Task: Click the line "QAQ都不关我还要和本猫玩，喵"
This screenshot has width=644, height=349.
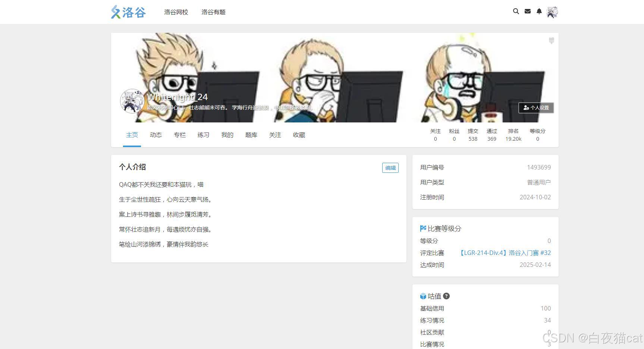Action: pos(161,185)
